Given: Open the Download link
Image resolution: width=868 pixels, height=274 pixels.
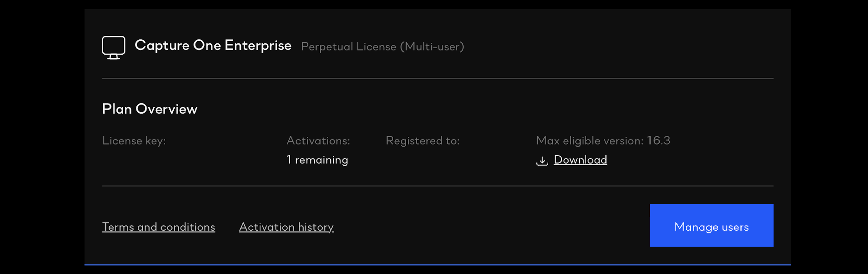Looking at the screenshot, I should (x=580, y=160).
